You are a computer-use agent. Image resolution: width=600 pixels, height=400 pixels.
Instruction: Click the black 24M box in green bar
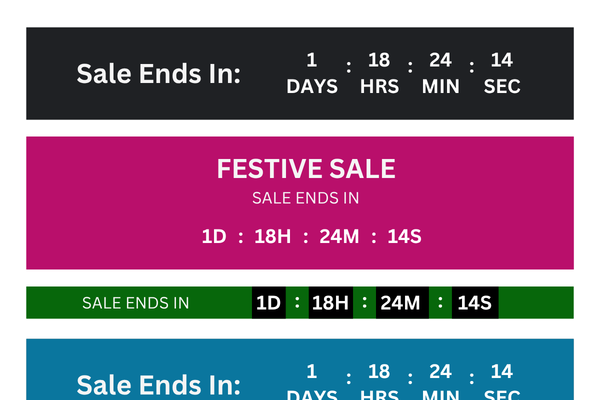(400, 303)
